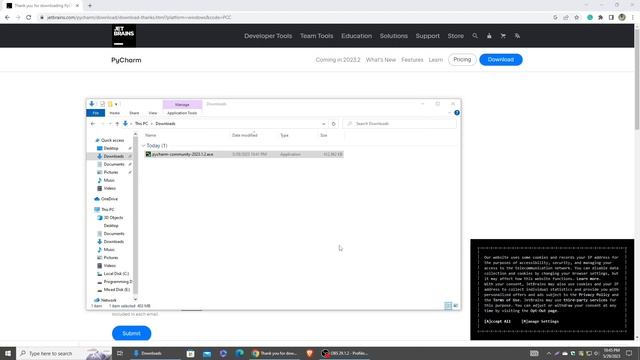
Task: Click the navigation pane vertical scrollbar
Action: click(x=136, y=216)
